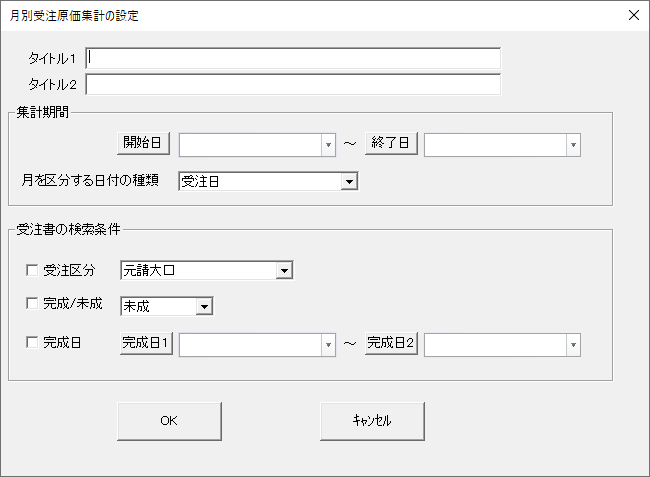Confirm settings with the OK button
This screenshot has width=650, height=477.
(x=169, y=421)
